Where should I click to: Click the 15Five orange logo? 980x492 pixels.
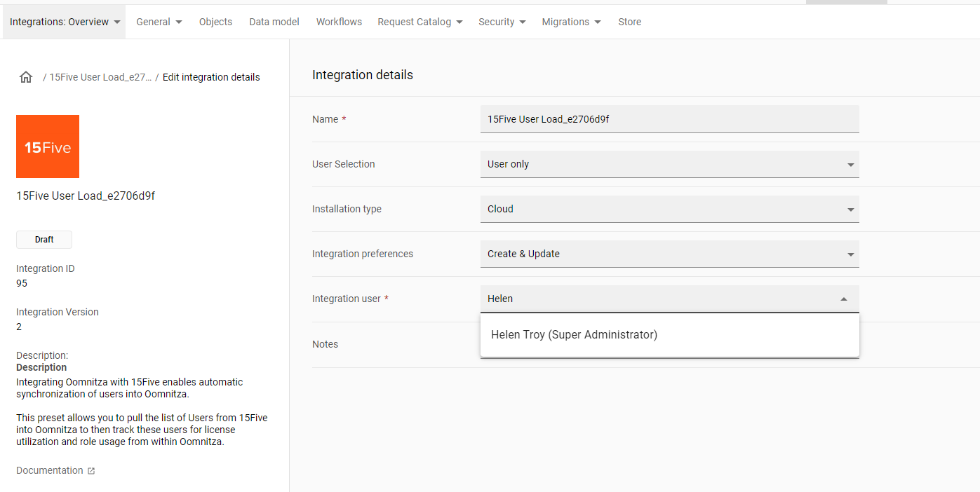[x=48, y=146]
